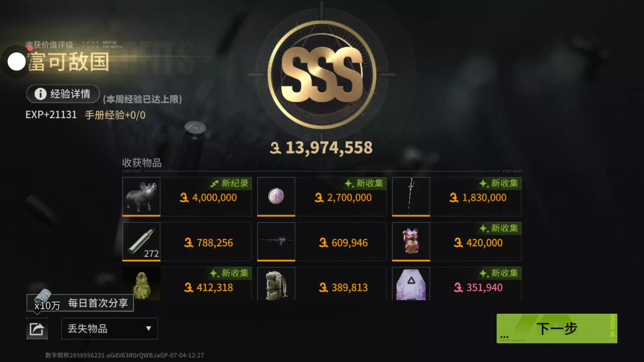Click the dropdown arrow beside 丢失物品
Screen dimensions: 644x362
pos(148,328)
